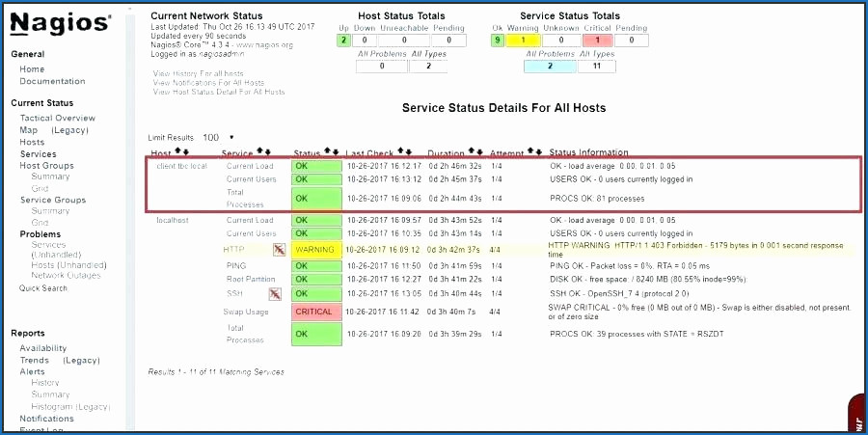This screenshot has height=435, width=868.
Task: Open Tactical Overview in the sidebar
Action: (58, 118)
